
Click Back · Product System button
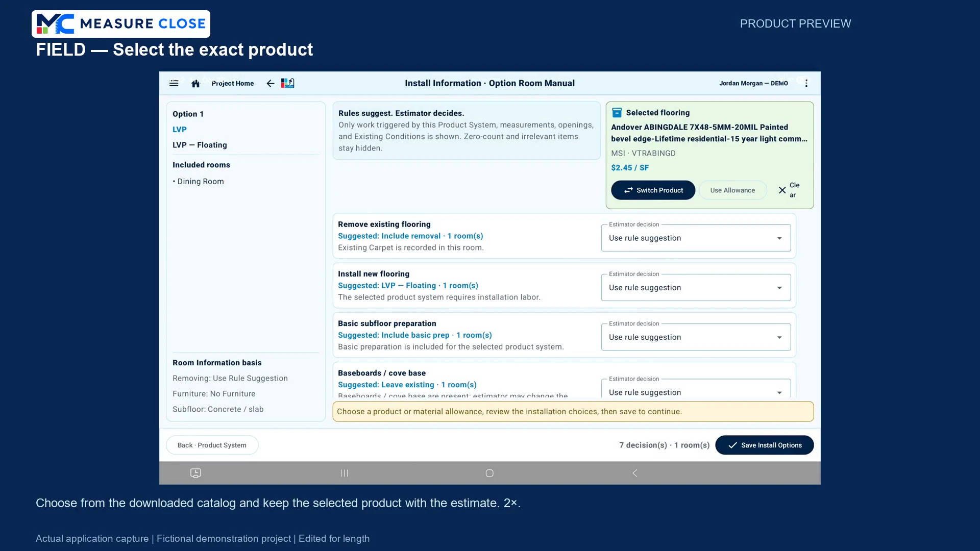point(212,445)
